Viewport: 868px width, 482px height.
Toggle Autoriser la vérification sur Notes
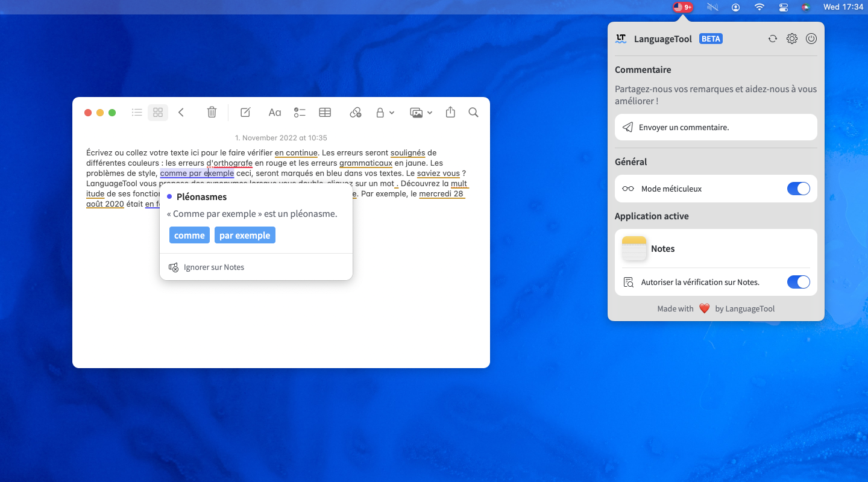pos(799,282)
